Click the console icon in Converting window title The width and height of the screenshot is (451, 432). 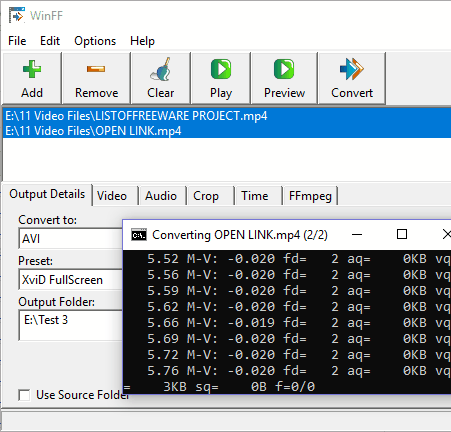point(139,235)
